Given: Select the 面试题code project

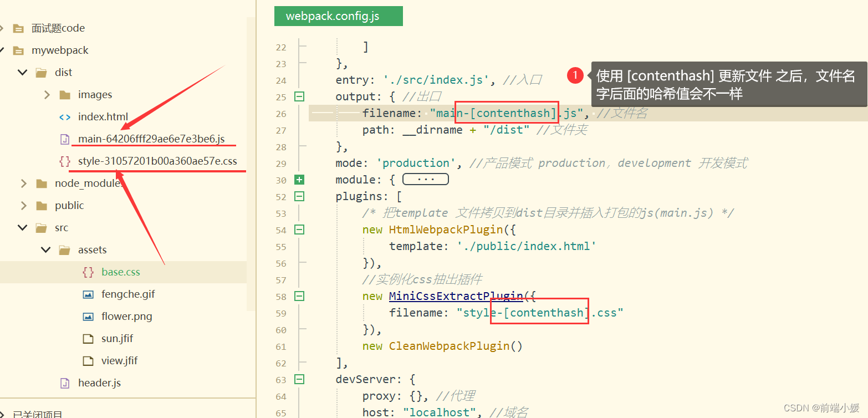Looking at the screenshot, I should coord(58,28).
